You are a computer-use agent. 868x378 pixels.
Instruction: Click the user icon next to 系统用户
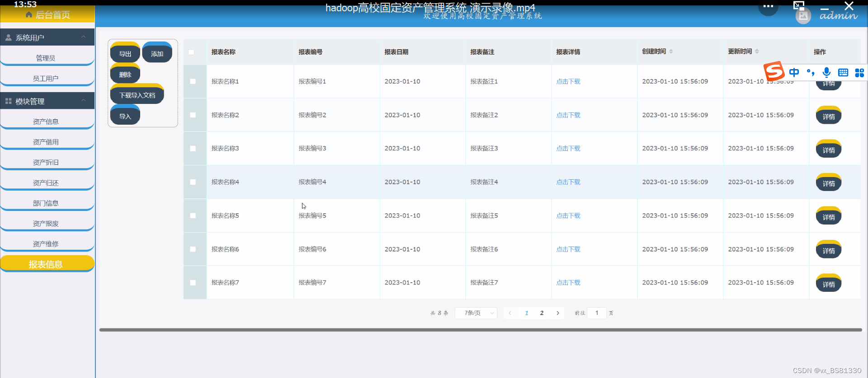[x=9, y=37]
